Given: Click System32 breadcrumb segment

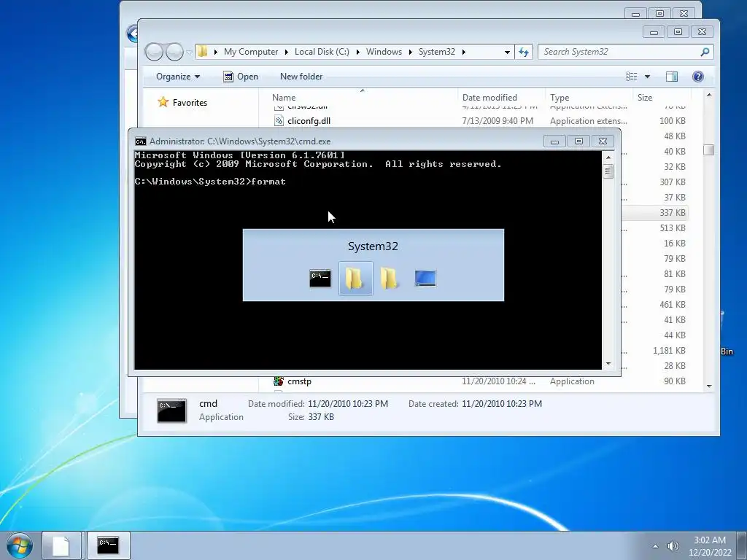Looking at the screenshot, I should [436, 52].
